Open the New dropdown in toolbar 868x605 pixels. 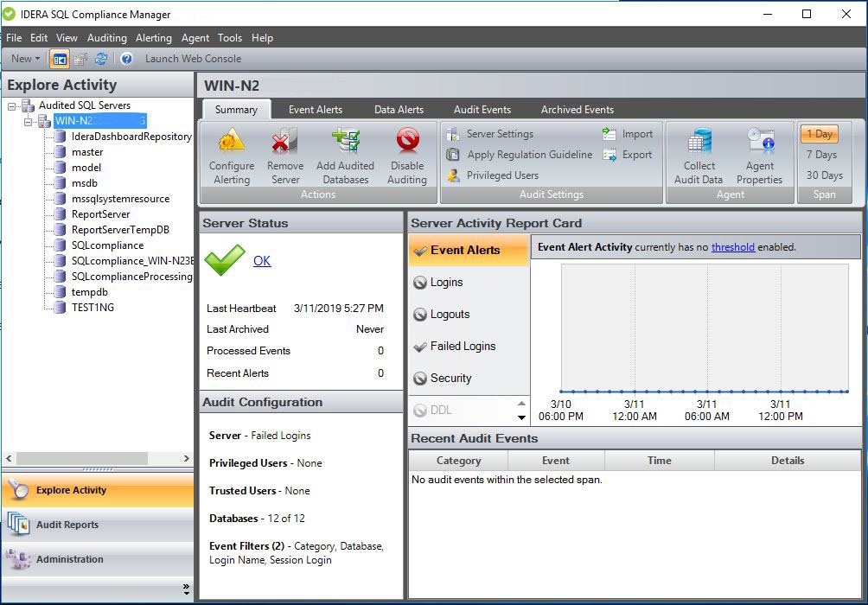[25, 59]
